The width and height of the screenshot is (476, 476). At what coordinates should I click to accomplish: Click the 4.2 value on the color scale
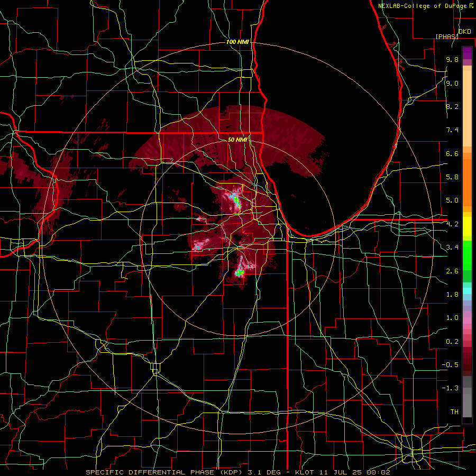pos(452,224)
